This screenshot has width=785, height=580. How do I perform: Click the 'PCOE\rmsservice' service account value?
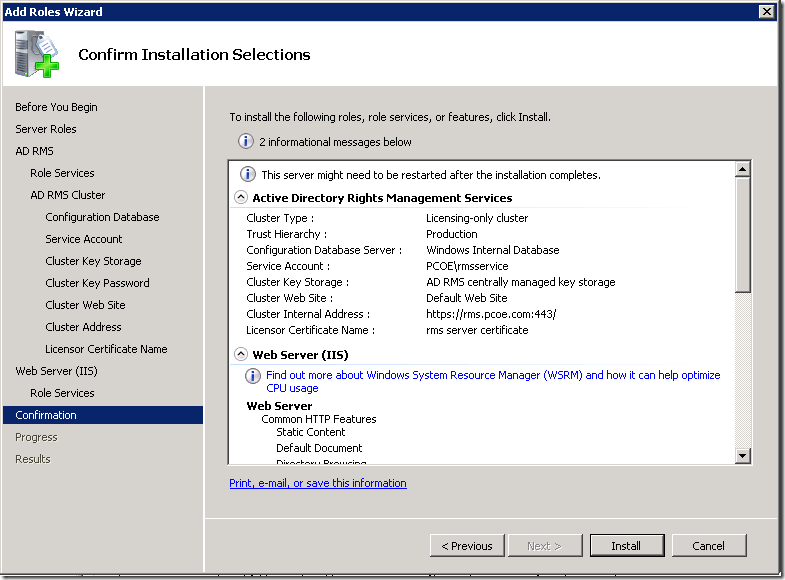point(467,266)
